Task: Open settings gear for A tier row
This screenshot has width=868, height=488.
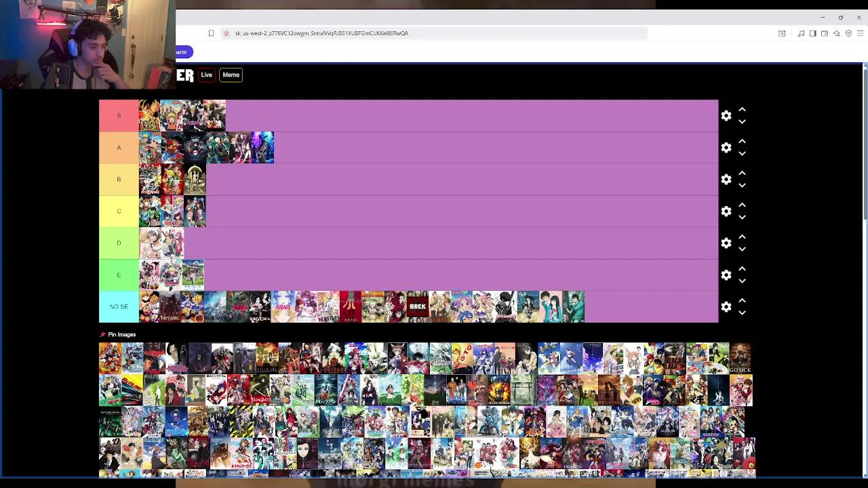Action: (726, 148)
